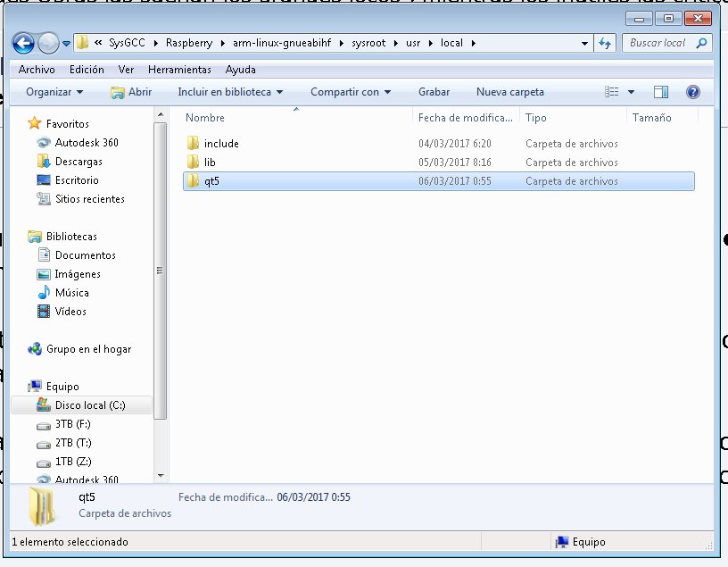Image resolution: width=728 pixels, height=567 pixels.
Task: Open more view options dropdown arrow
Action: coord(631,92)
